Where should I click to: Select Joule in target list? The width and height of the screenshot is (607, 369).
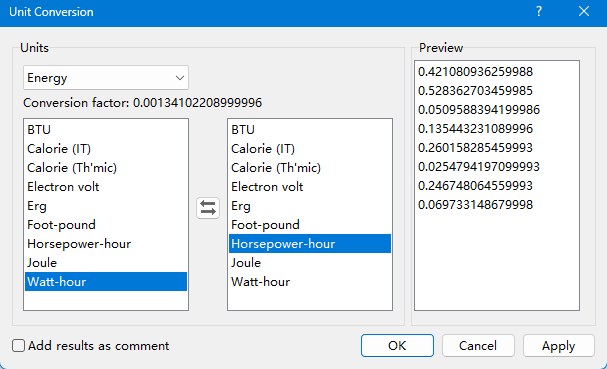click(310, 263)
